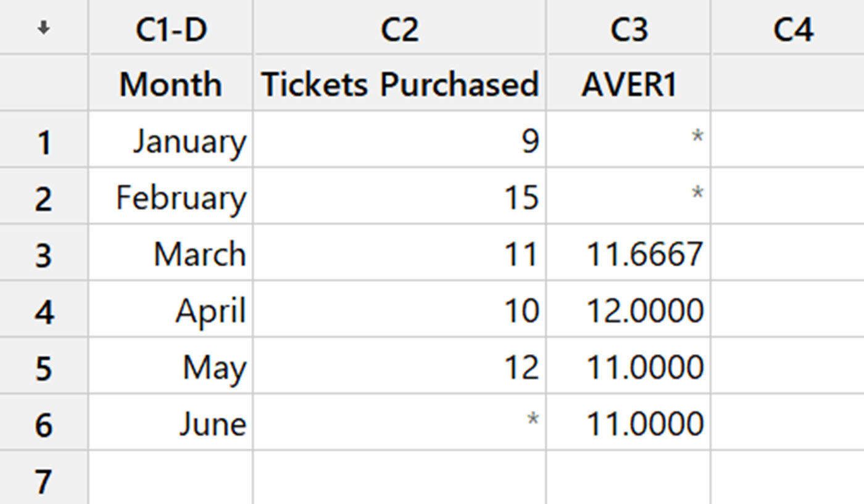Select row header 4
Viewport: 864px width, 504px height.
pos(44,310)
